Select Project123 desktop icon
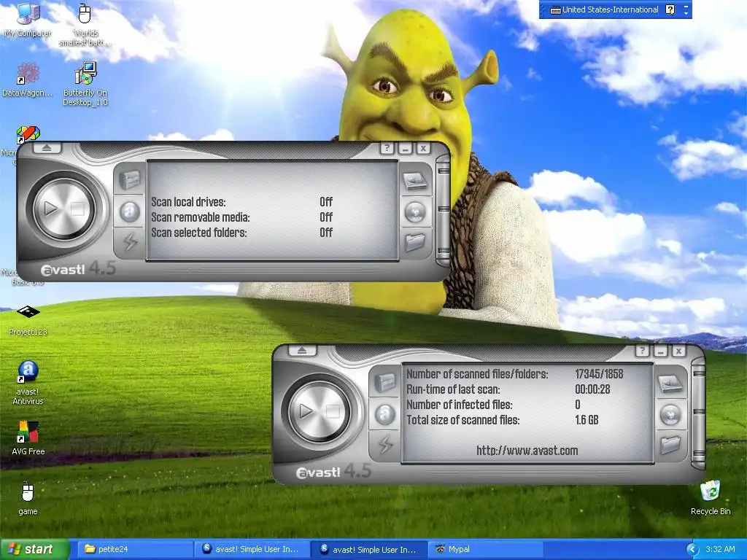This screenshot has height=560, width=747. point(28,321)
